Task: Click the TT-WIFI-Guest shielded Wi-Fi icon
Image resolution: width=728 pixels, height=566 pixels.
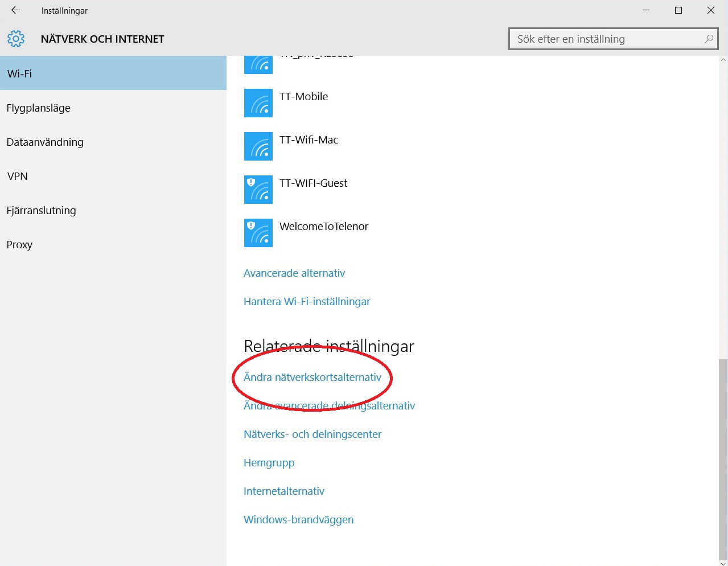Action: click(x=258, y=190)
